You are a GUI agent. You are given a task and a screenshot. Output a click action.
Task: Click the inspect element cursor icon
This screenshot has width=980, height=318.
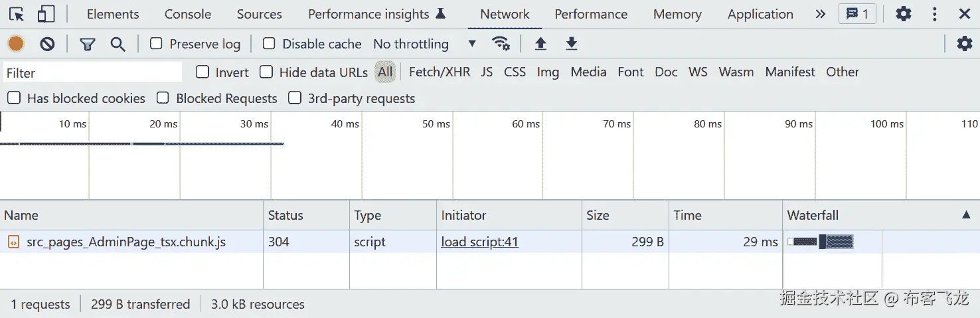(x=17, y=14)
